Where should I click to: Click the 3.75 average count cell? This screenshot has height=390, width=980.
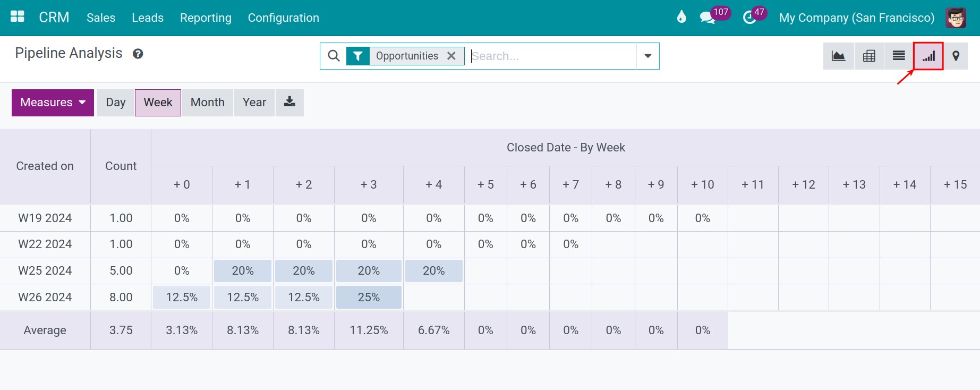(121, 330)
